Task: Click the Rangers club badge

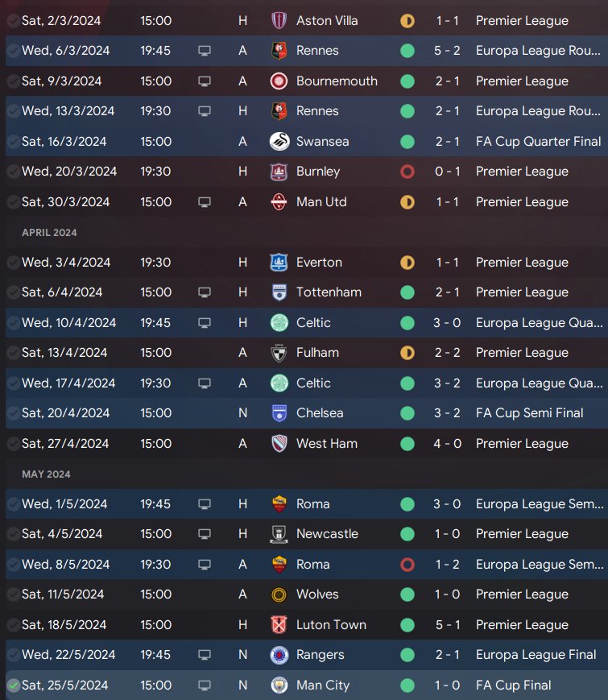Action: pos(279,655)
